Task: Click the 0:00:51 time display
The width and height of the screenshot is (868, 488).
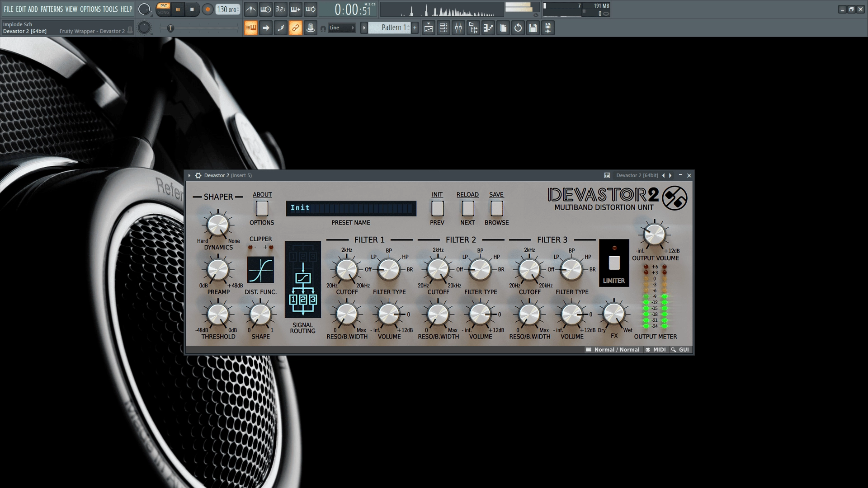Action: click(x=349, y=9)
